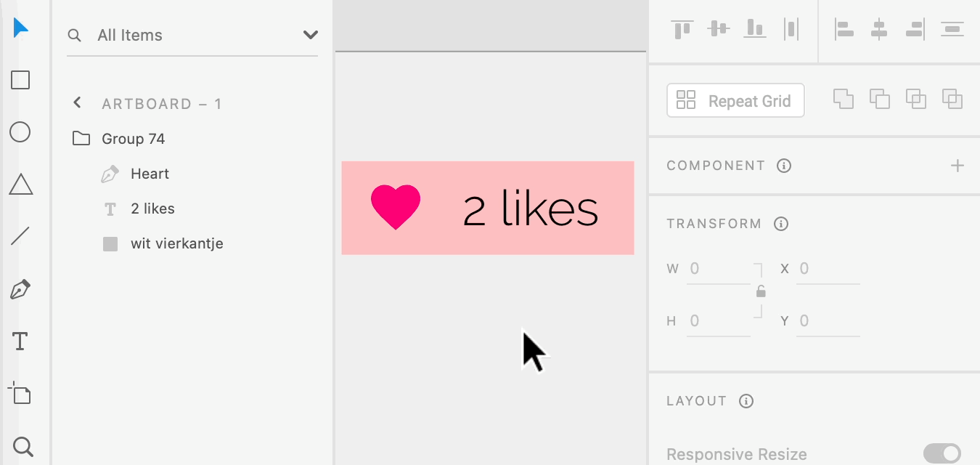The image size is (980, 465).
Task: Toggle the Responsive Resize switch
Action: click(942, 454)
